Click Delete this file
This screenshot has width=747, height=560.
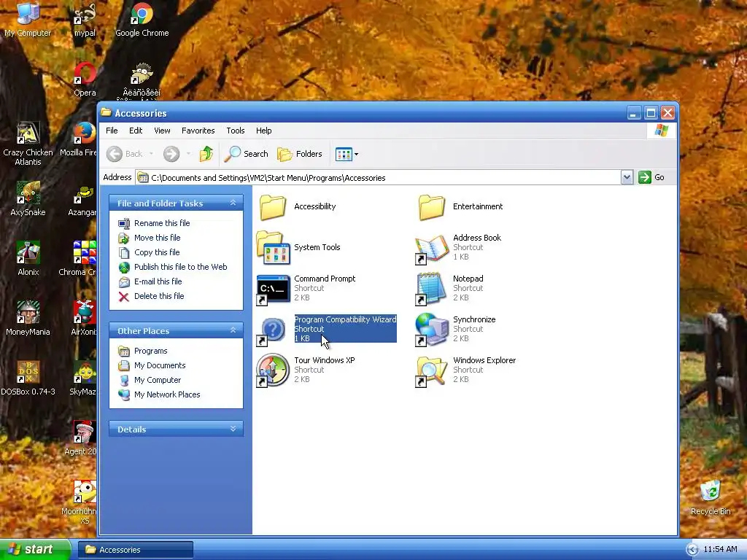[151, 296]
